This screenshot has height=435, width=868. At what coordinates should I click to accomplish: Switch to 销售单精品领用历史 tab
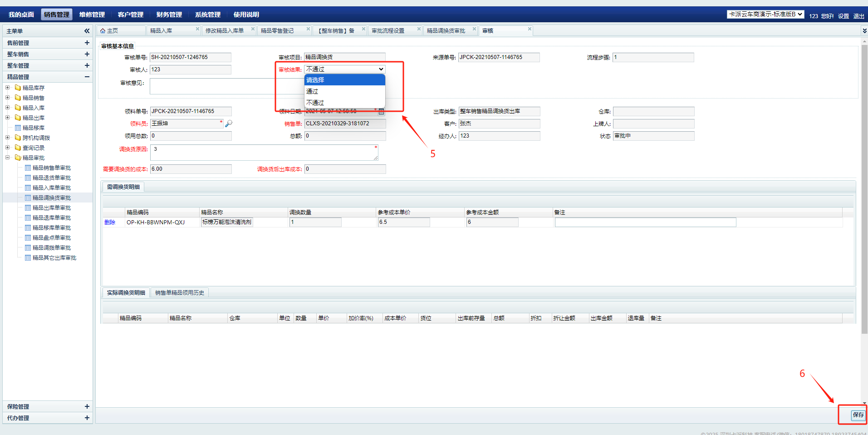click(180, 293)
